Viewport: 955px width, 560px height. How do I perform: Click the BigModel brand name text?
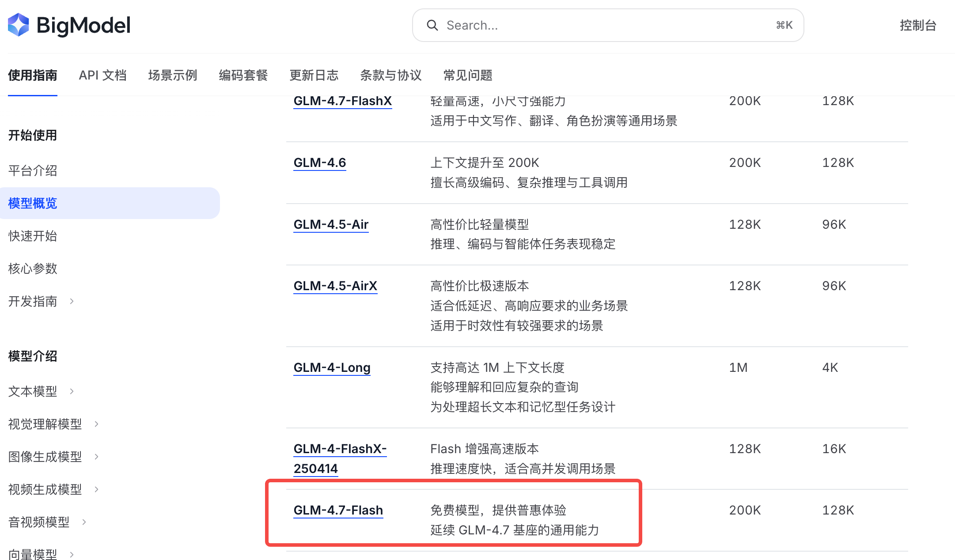point(83,25)
